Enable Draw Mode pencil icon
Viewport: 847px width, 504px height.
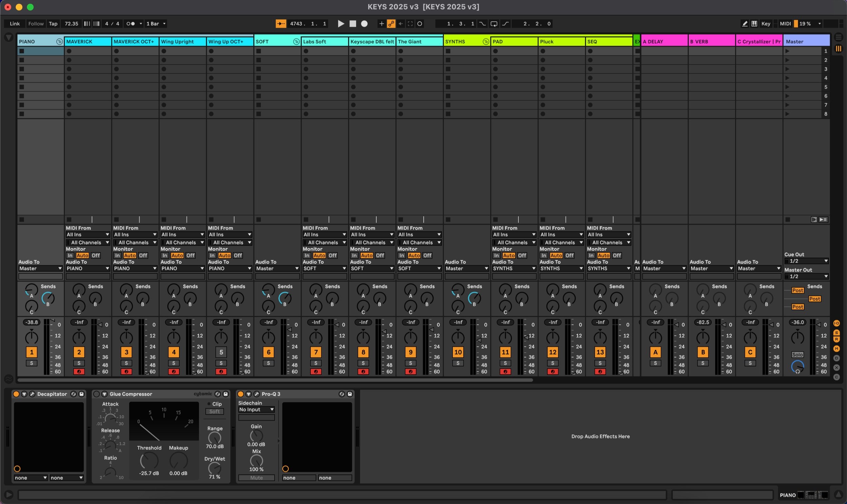tap(745, 24)
